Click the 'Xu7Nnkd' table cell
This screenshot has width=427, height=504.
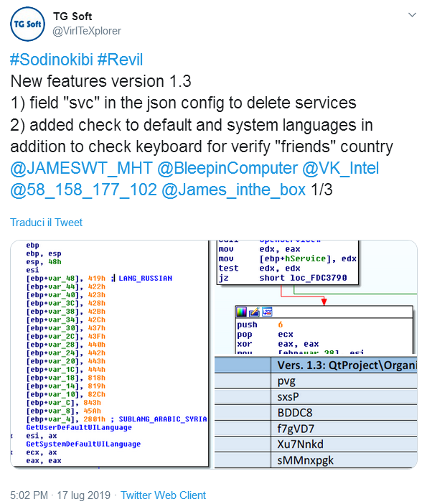(x=344, y=444)
